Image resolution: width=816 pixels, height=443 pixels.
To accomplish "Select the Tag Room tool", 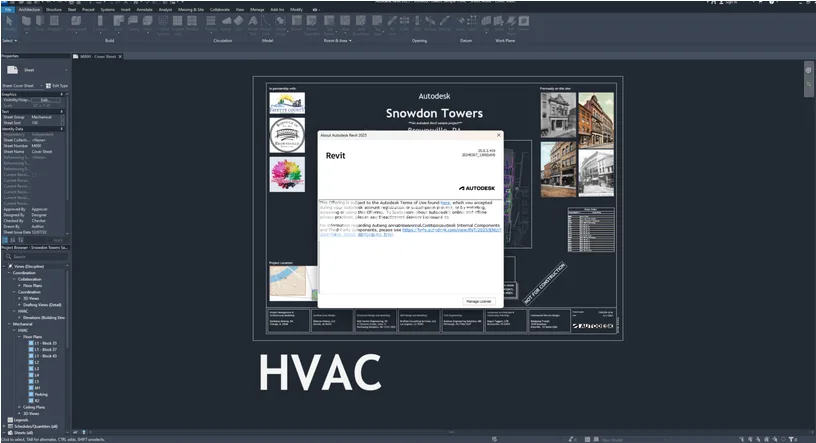I will [x=329, y=23].
